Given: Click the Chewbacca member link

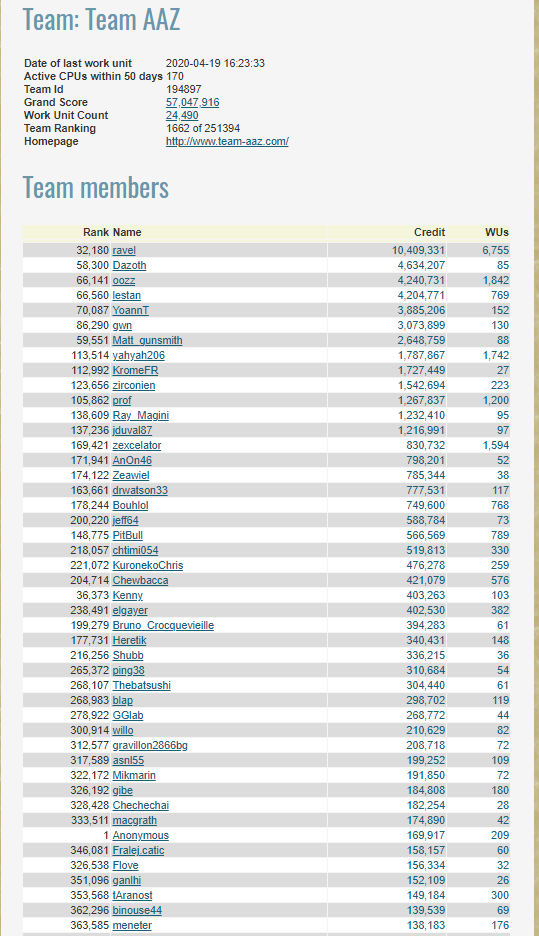Looking at the screenshot, I should [x=140, y=580].
